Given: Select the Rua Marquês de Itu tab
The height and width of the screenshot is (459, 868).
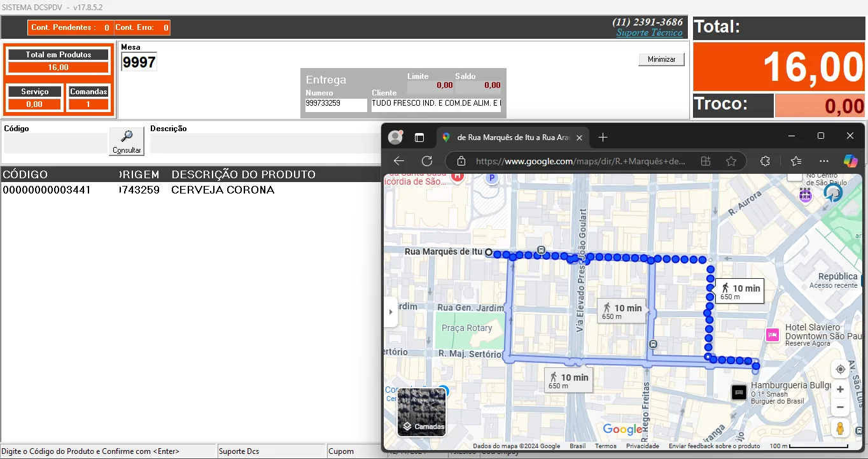Looking at the screenshot, I should [512, 138].
